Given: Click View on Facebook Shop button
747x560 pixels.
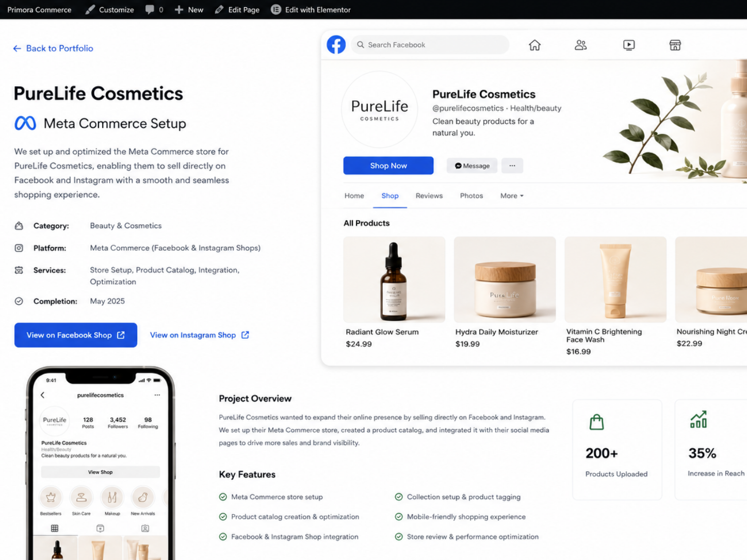Looking at the screenshot, I should 76,335.
